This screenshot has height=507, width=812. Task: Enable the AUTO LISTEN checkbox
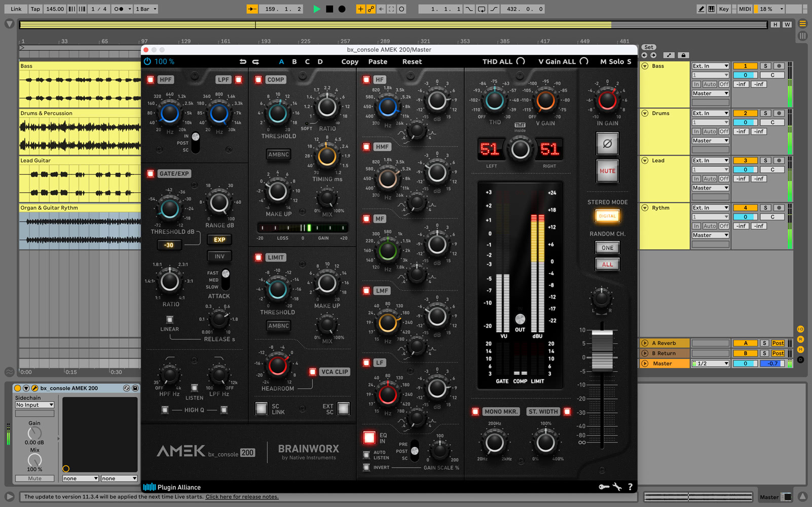pyautogui.click(x=366, y=455)
